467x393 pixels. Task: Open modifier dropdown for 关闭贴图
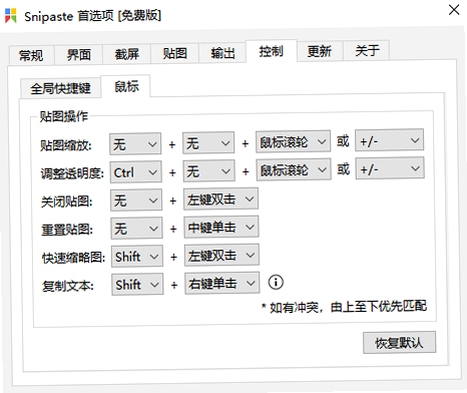(136, 200)
